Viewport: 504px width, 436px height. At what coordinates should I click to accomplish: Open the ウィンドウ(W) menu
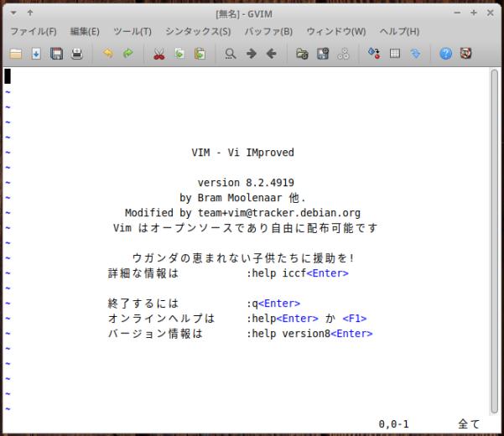[336, 32]
